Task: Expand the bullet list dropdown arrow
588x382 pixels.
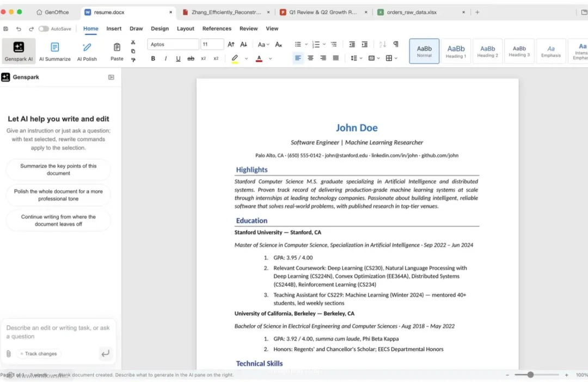Action: pos(307,44)
